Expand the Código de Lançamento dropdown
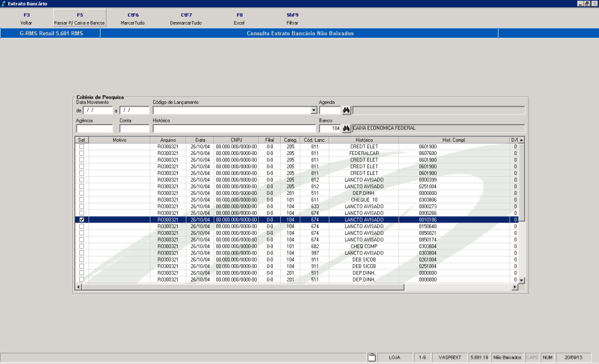Viewport: 599px width, 364px height. coord(313,110)
